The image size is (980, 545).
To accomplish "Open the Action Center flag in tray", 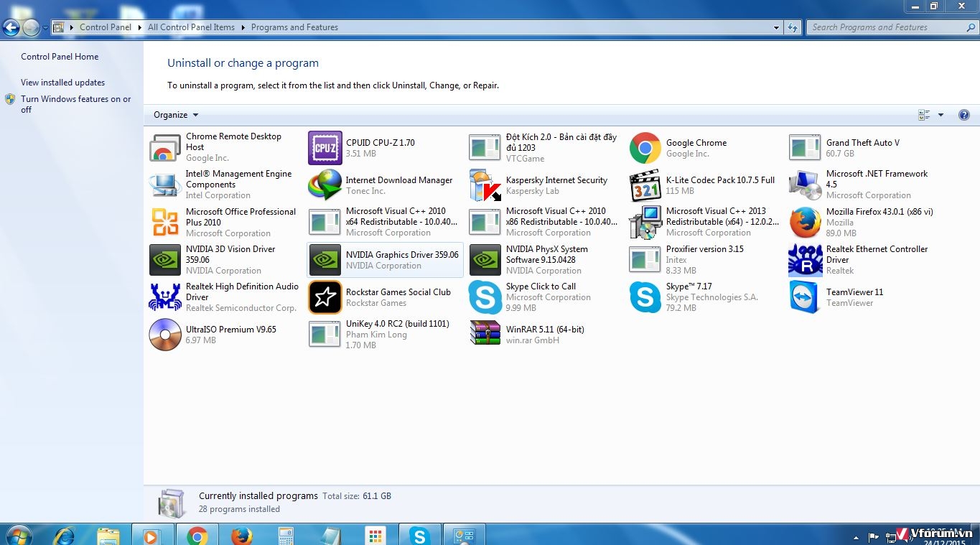I will 873,536.
